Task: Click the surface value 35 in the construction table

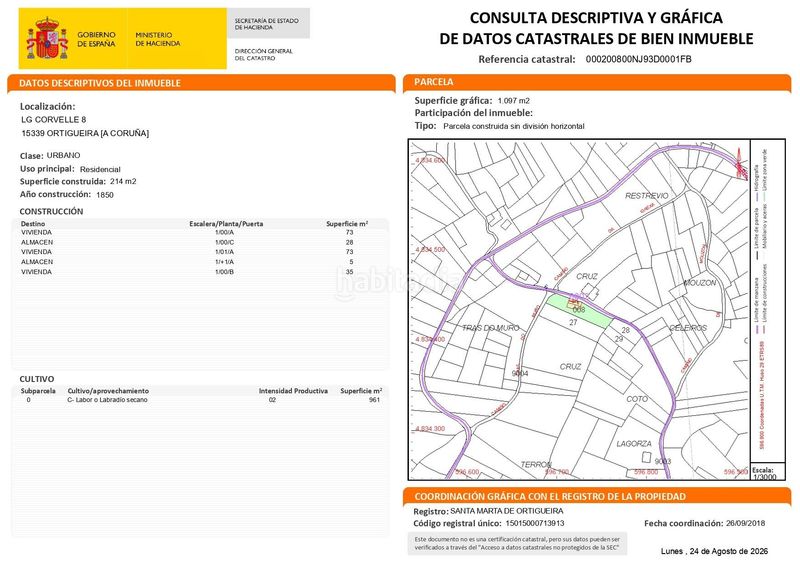Action: (x=349, y=272)
